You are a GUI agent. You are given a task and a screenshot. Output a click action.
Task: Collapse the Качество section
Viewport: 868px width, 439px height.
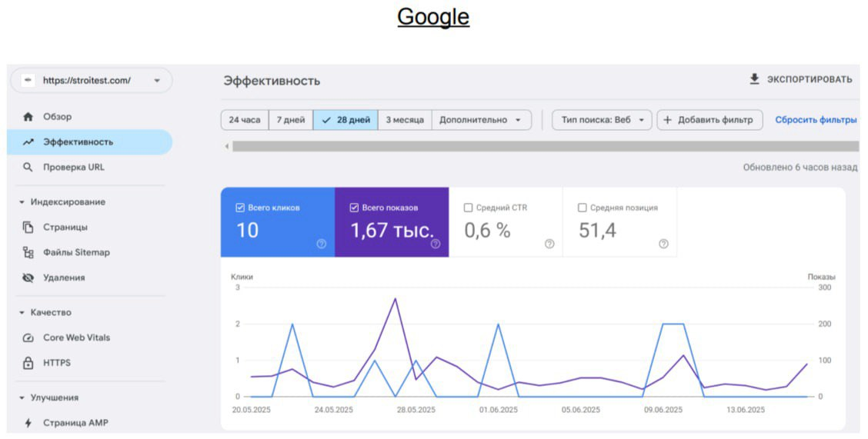[22, 313]
